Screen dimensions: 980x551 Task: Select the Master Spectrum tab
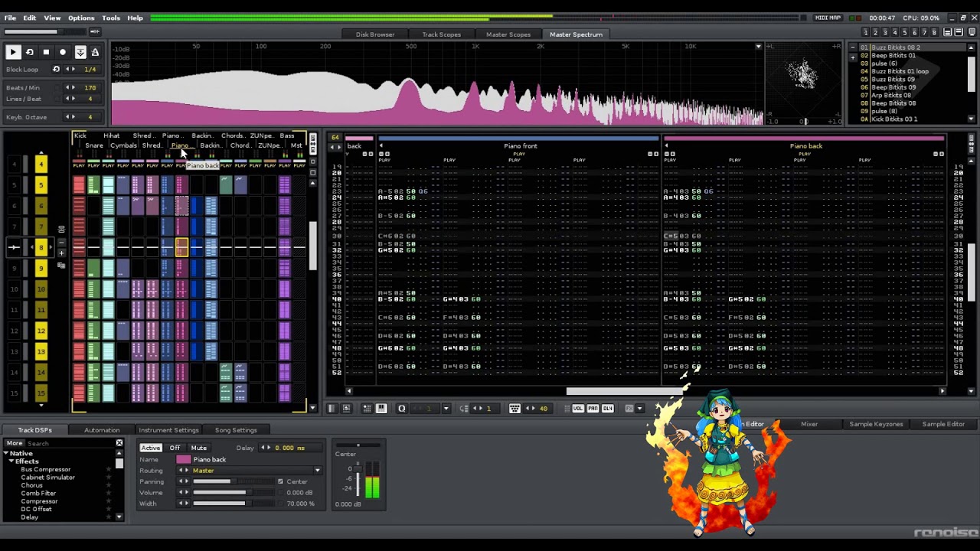pos(576,34)
